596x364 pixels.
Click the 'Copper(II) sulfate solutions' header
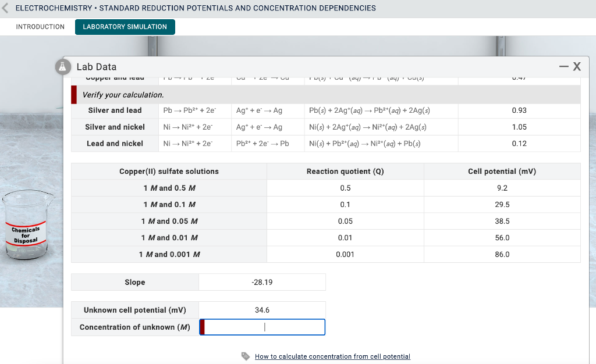pyautogui.click(x=169, y=172)
